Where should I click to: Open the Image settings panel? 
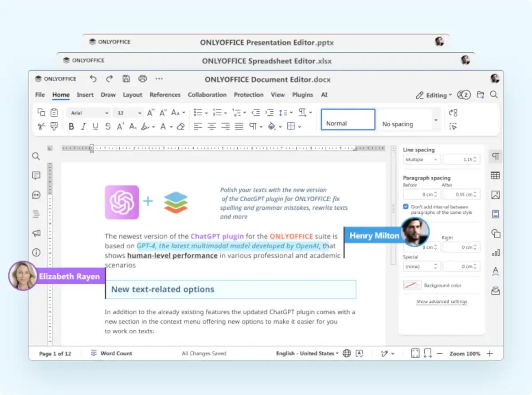pyautogui.click(x=495, y=194)
